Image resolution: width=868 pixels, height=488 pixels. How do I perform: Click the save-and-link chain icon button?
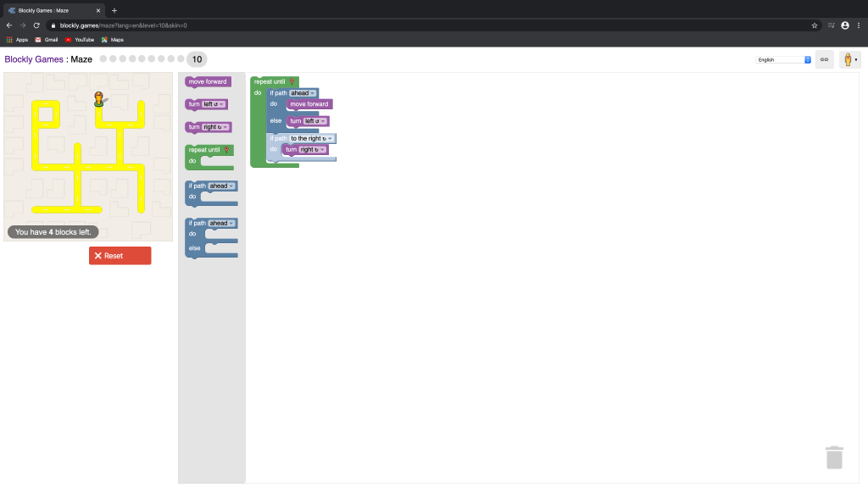pyautogui.click(x=824, y=59)
